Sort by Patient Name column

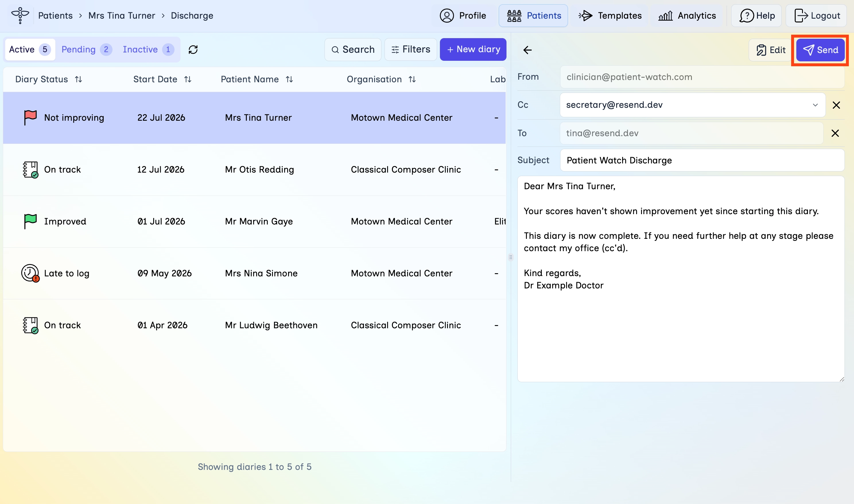290,79
